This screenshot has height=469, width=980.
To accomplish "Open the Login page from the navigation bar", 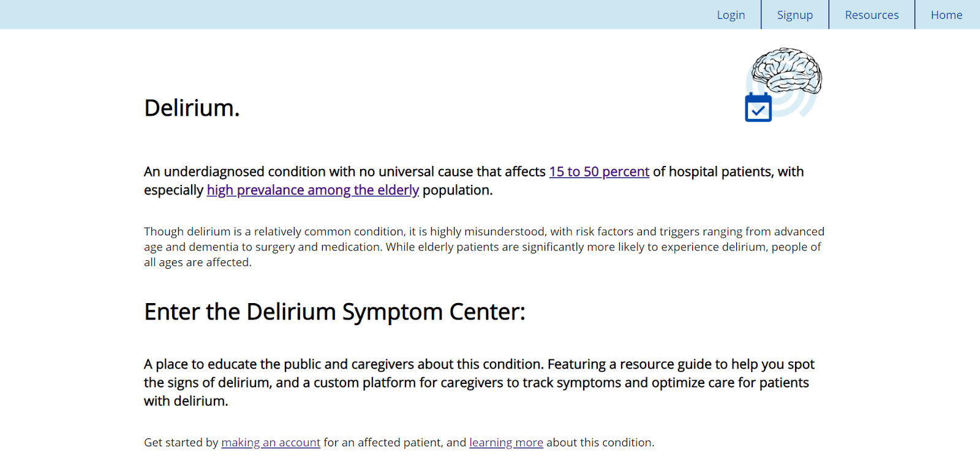I will tap(731, 14).
